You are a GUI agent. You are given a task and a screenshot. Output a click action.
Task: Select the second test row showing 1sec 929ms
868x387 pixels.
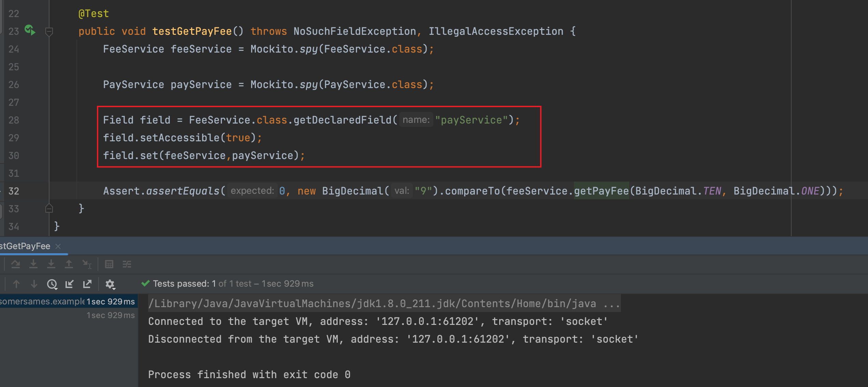coord(68,315)
